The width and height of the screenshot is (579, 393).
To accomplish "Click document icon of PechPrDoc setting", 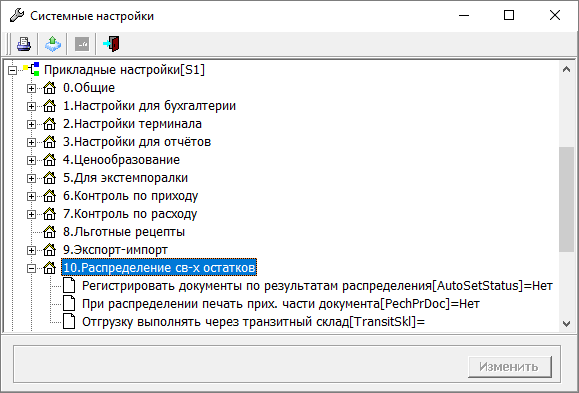I will pyautogui.click(x=69, y=304).
